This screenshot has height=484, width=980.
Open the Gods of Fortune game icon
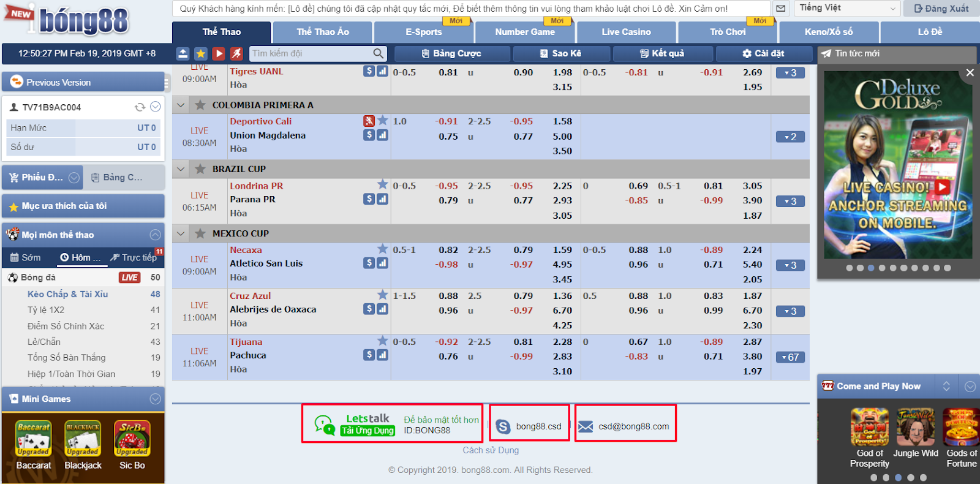tap(962, 427)
